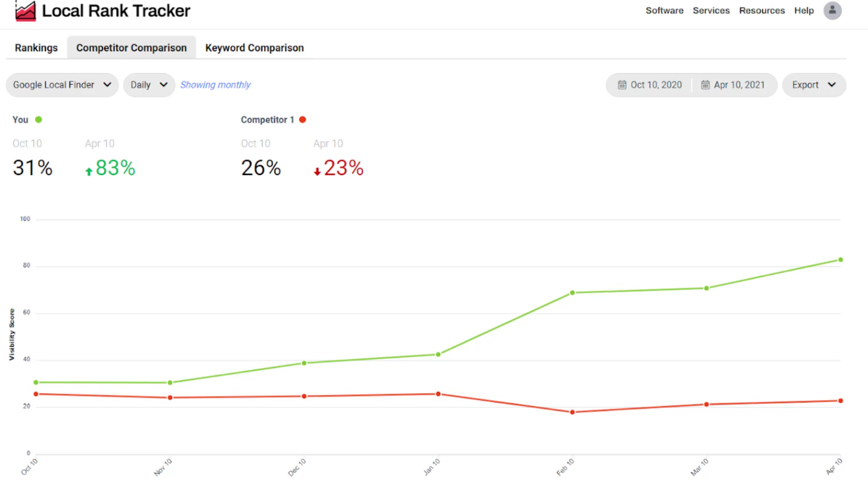
Task: Click the green Feb 10 data point
Action: tap(573, 292)
